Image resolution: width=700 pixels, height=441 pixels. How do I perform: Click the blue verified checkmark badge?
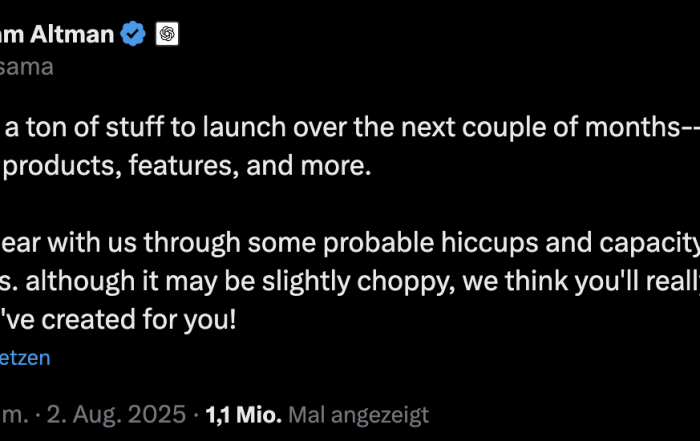(133, 33)
